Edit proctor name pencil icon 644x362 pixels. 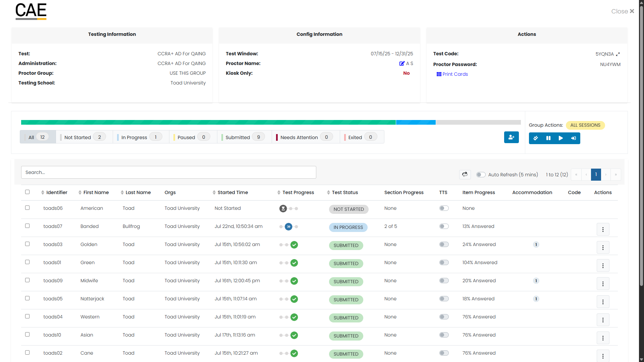402,63
